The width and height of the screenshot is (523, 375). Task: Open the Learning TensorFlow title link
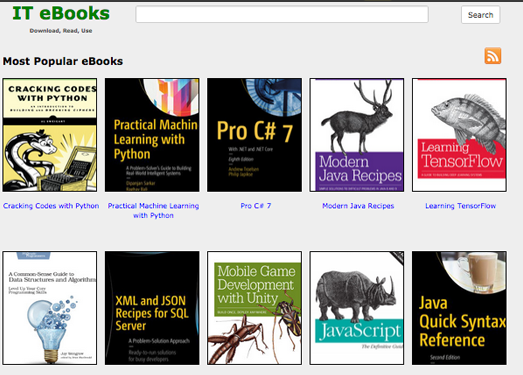click(460, 206)
